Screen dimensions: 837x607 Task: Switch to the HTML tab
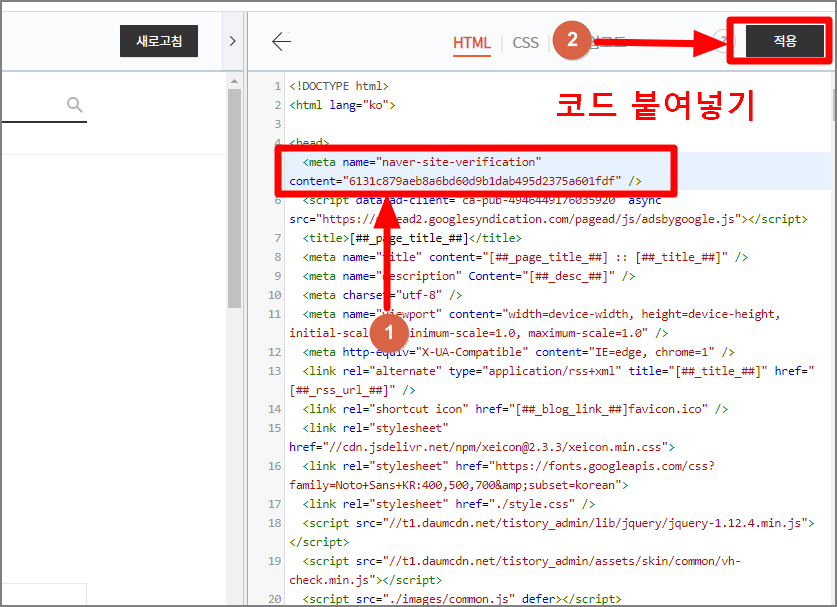pos(471,43)
